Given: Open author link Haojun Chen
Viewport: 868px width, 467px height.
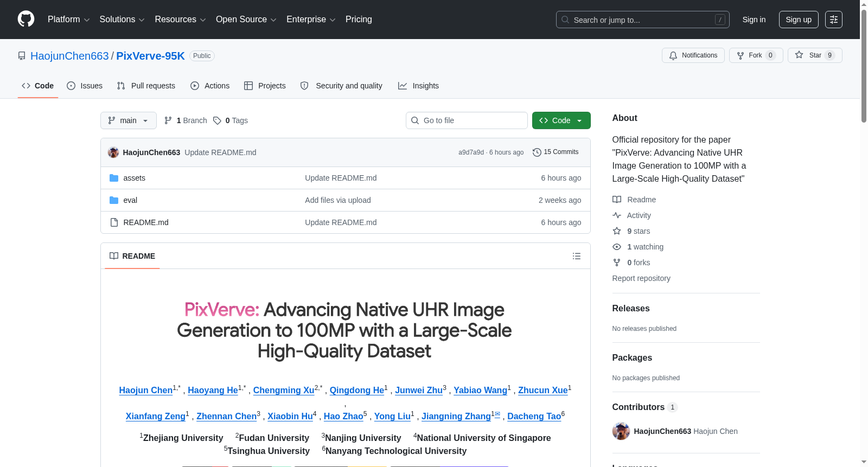Looking at the screenshot, I should 146,390.
